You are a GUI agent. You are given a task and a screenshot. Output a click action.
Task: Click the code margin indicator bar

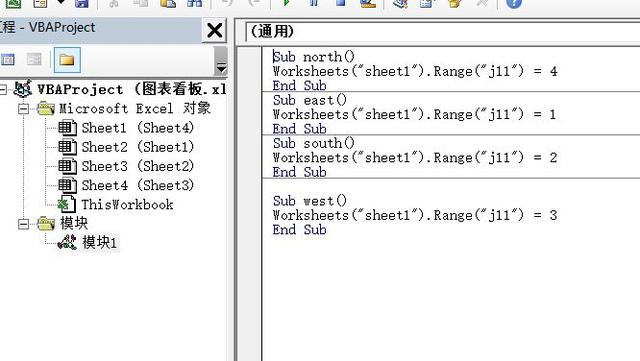pos(249,204)
